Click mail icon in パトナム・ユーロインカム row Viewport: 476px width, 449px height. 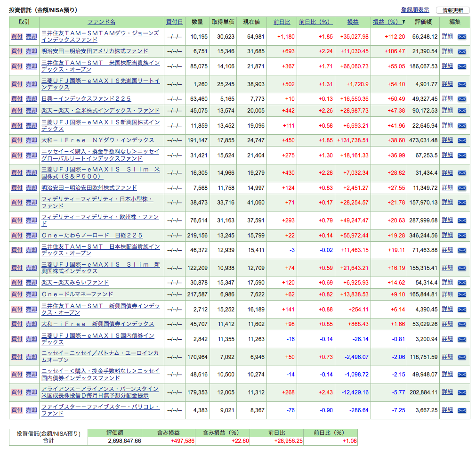[462, 357]
